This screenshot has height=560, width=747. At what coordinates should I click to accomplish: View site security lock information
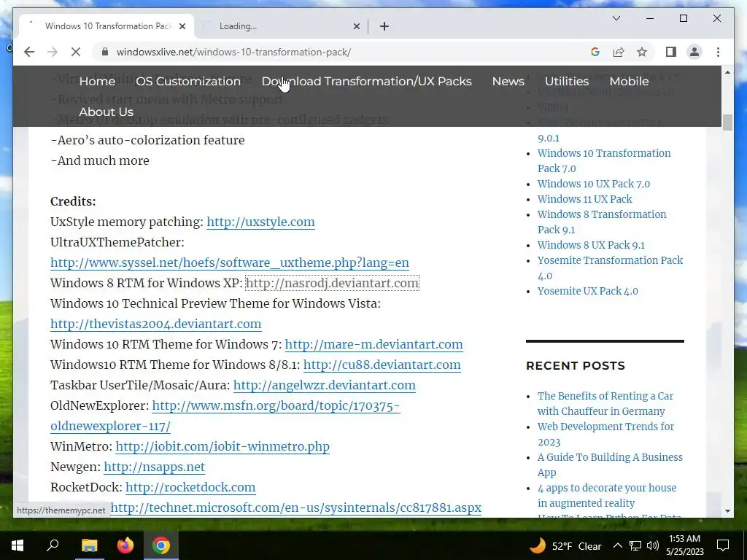coord(105,52)
